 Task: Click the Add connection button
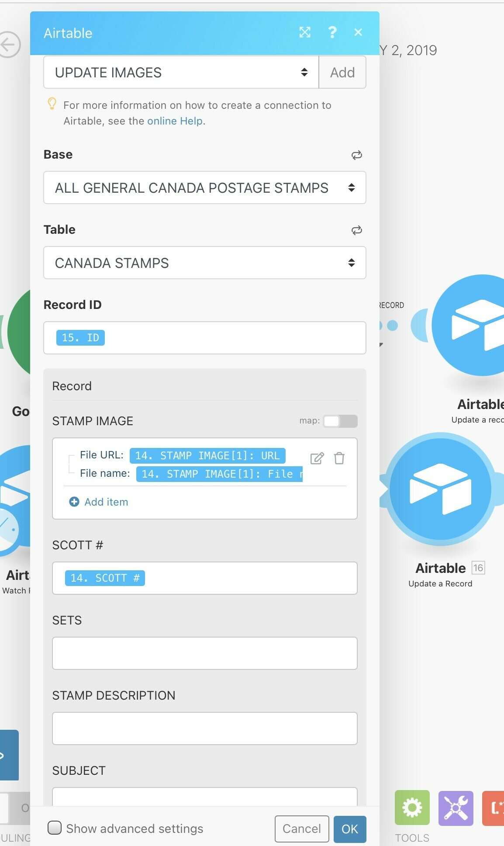[x=342, y=72]
